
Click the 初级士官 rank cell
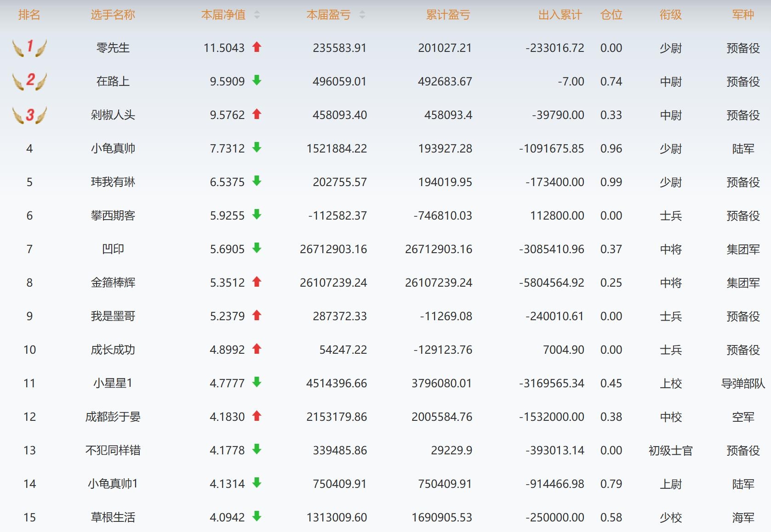670,450
